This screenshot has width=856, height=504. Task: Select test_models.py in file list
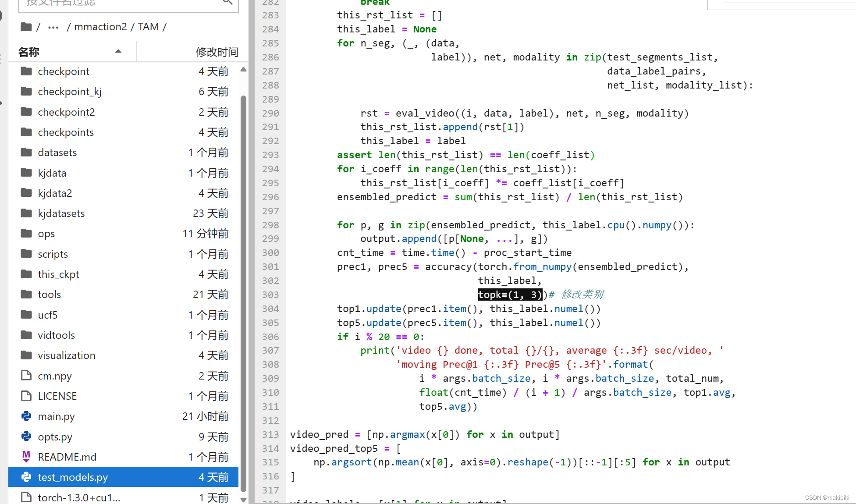point(73,477)
